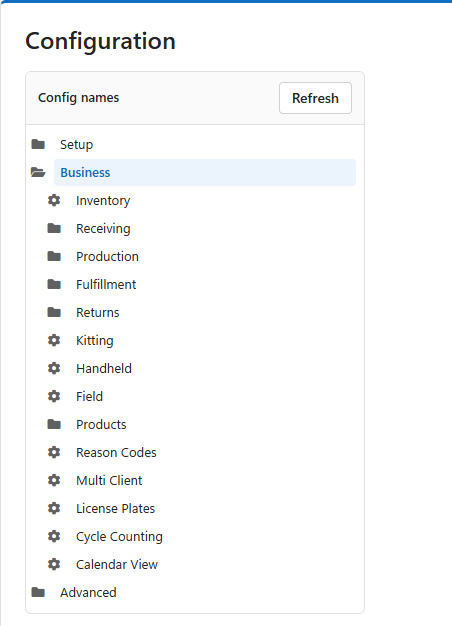Select the Fulfillment label
452x626 pixels.
coord(106,284)
